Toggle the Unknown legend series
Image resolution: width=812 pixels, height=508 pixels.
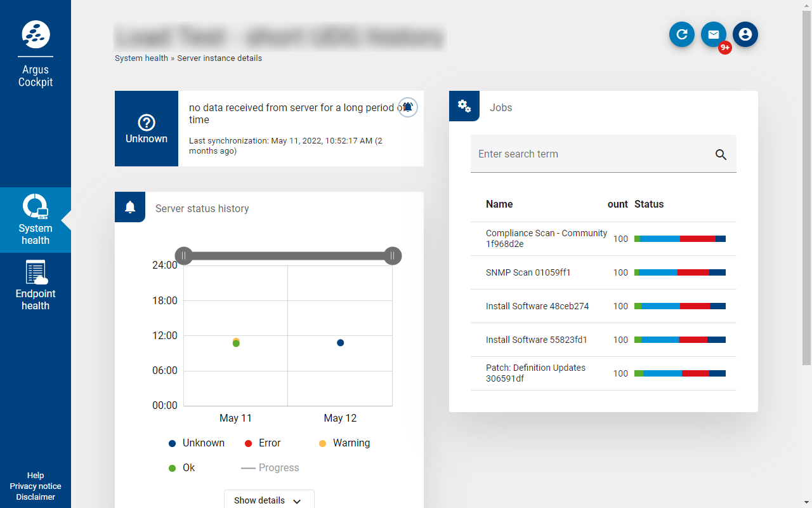(x=197, y=443)
